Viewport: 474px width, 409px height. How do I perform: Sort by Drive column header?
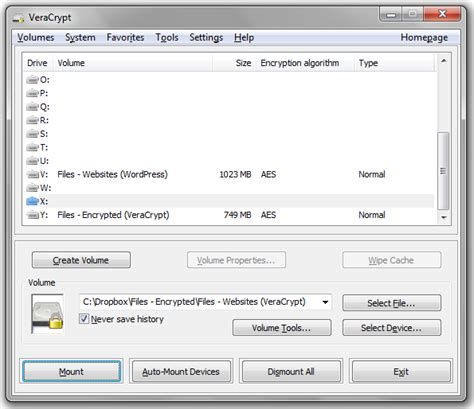[37, 63]
